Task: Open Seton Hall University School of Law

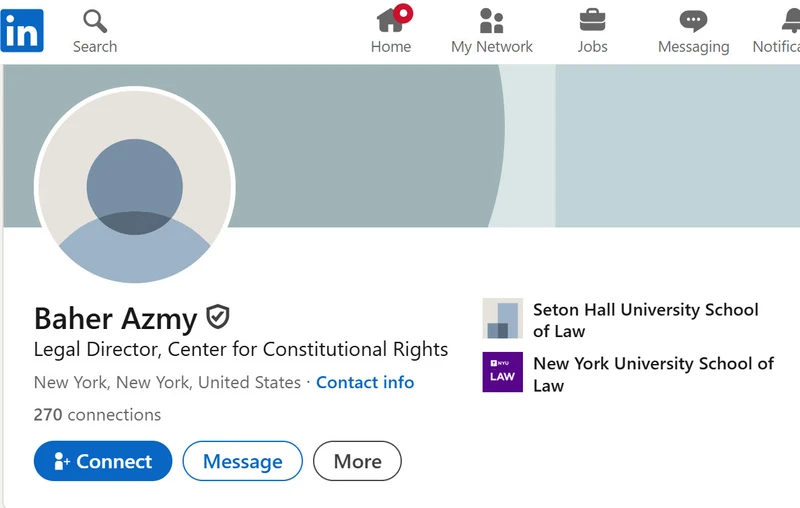Action: (x=645, y=320)
